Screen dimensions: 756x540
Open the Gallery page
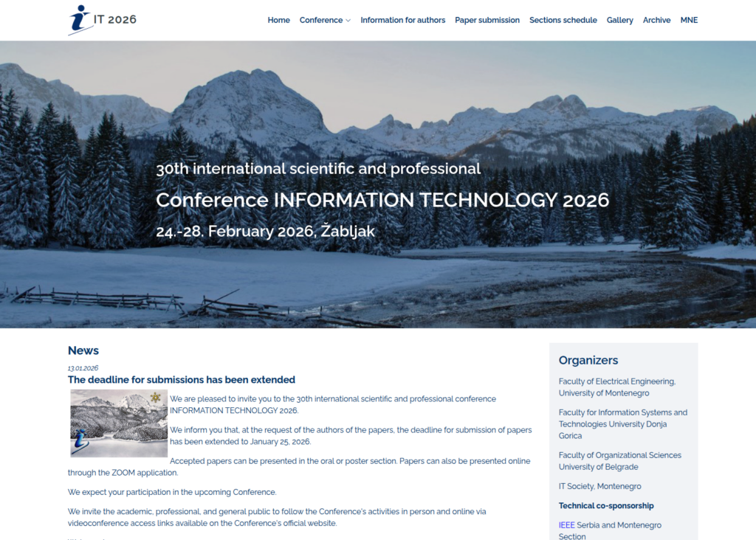(x=619, y=20)
